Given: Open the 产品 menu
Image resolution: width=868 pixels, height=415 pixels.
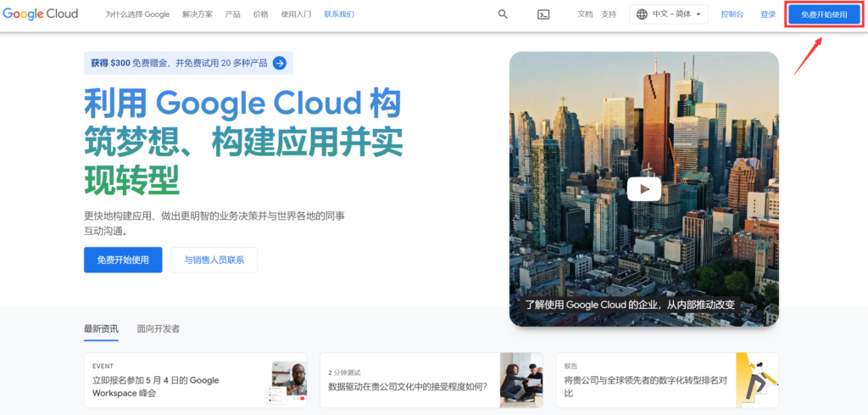Looking at the screenshot, I should click(232, 14).
